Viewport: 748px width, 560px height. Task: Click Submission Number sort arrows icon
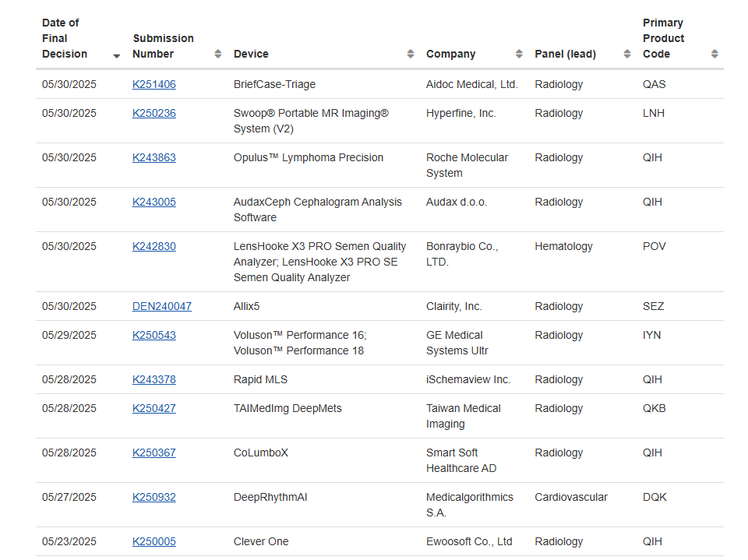[218, 54]
